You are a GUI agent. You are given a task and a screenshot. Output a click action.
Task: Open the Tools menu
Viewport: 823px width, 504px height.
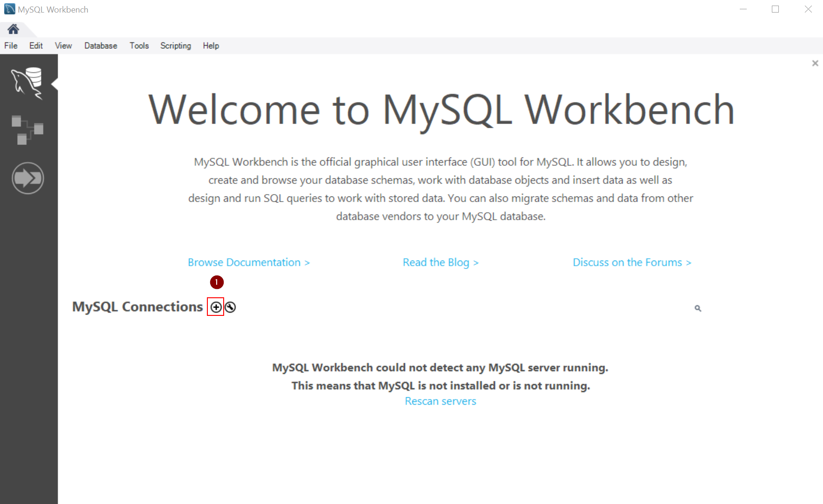[139, 46]
